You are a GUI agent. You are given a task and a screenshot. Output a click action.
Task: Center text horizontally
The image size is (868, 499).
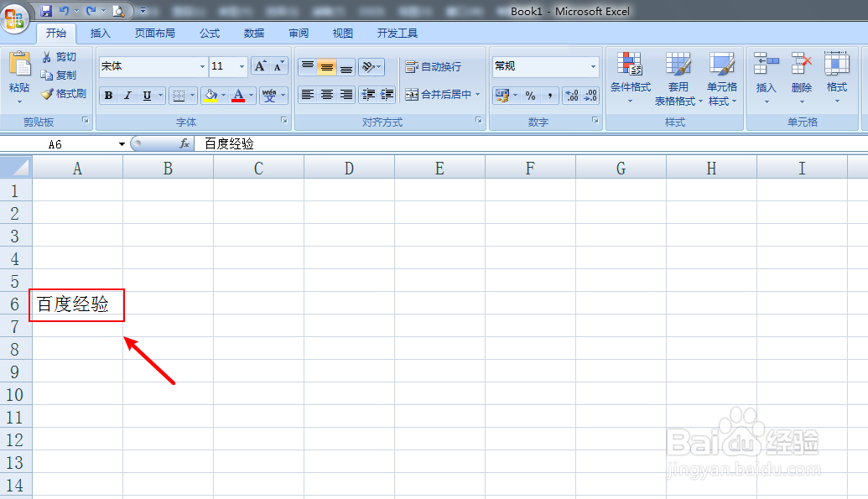pyautogui.click(x=326, y=95)
